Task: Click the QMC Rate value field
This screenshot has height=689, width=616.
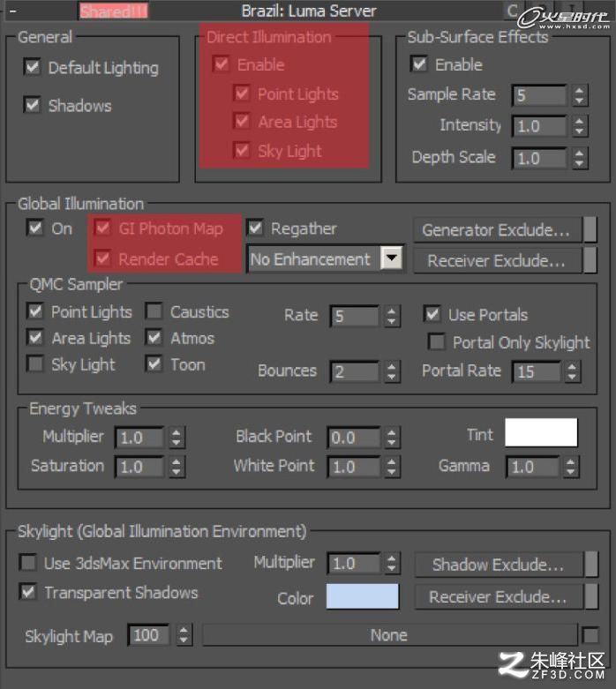Action: pos(355,316)
